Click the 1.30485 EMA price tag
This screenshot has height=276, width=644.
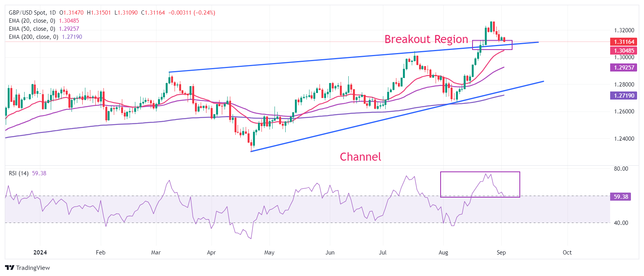624,50
